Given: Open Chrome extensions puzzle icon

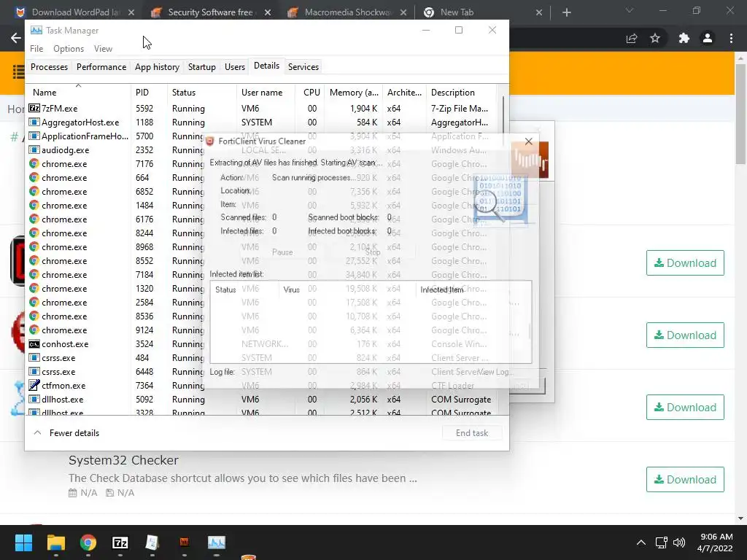Looking at the screenshot, I should (684, 38).
